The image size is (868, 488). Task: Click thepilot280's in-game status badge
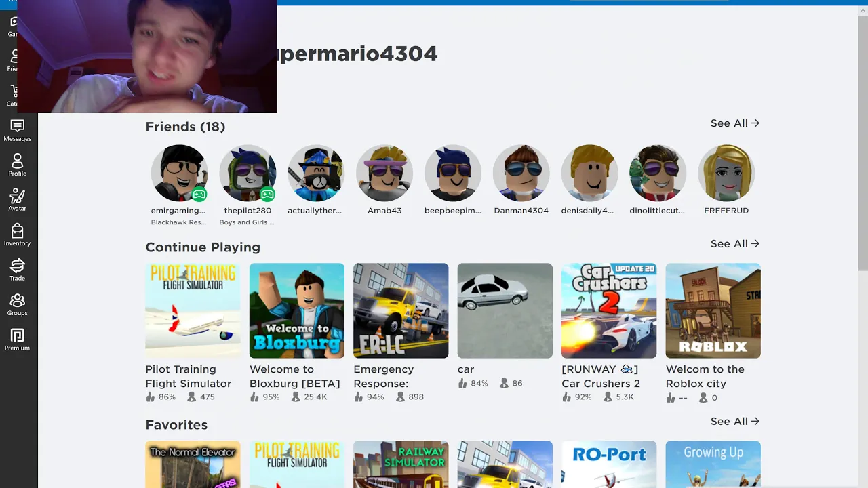[x=268, y=195]
